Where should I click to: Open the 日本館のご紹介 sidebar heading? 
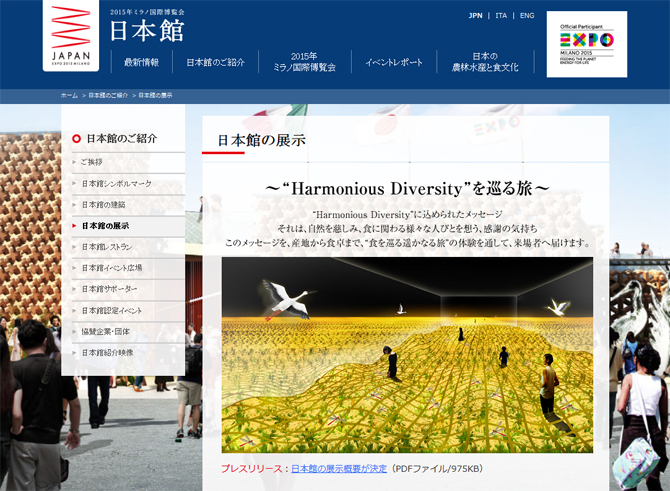coord(122,138)
